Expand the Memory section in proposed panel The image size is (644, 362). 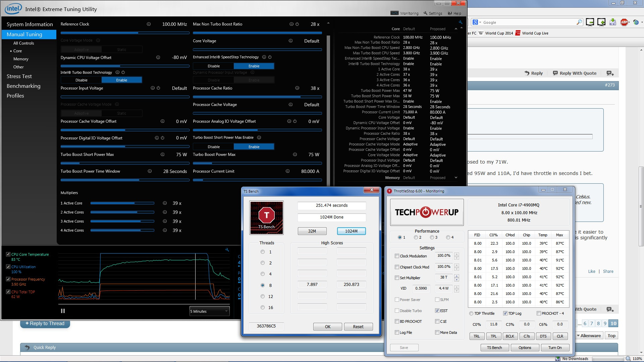(x=456, y=178)
